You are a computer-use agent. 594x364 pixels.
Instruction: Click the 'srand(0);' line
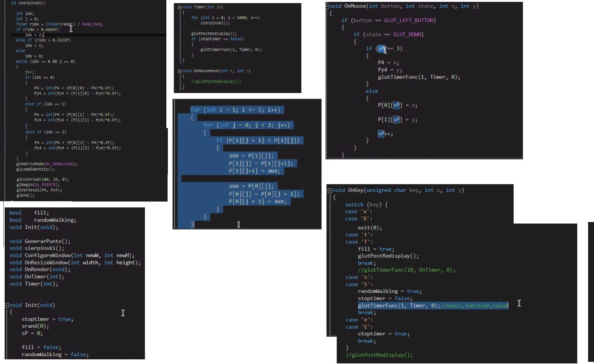(x=35, y=326)
